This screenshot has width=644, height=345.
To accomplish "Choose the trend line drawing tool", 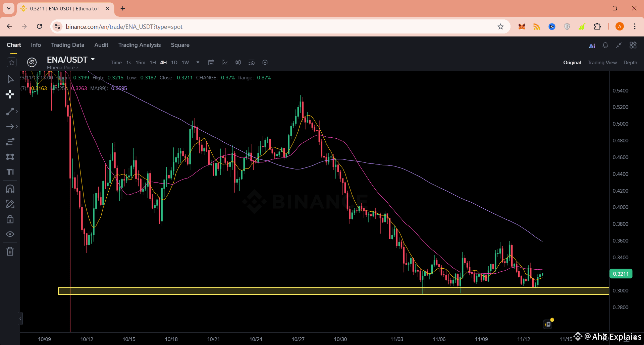I will [x=10, y=112].
